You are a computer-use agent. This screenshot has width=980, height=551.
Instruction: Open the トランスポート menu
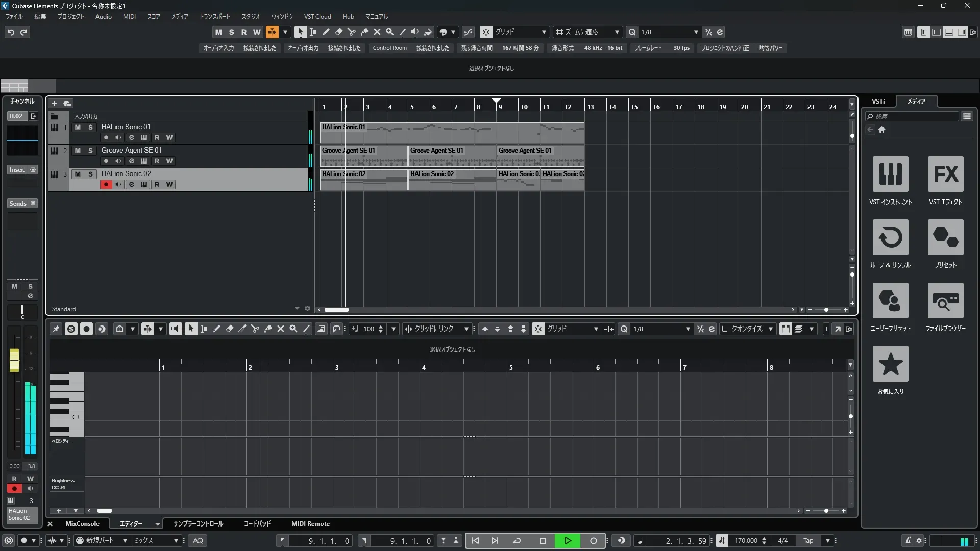coord(214,17)
